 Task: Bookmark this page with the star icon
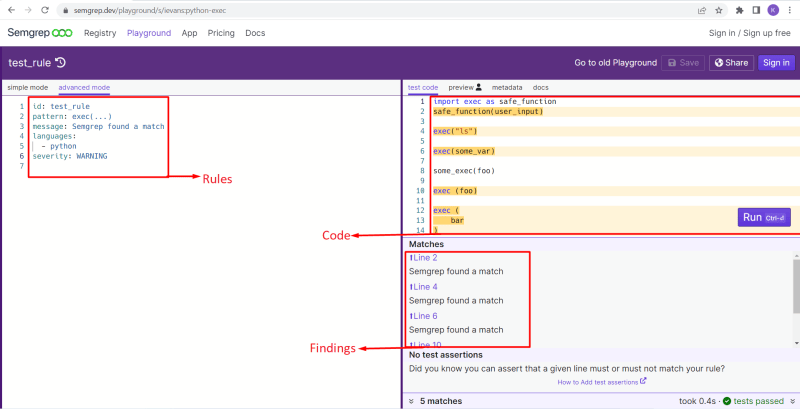[x=719, y=10]
